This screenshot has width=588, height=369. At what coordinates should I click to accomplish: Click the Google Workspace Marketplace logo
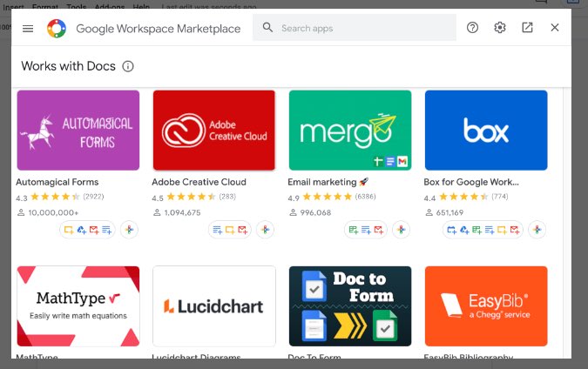click(57, 29)
